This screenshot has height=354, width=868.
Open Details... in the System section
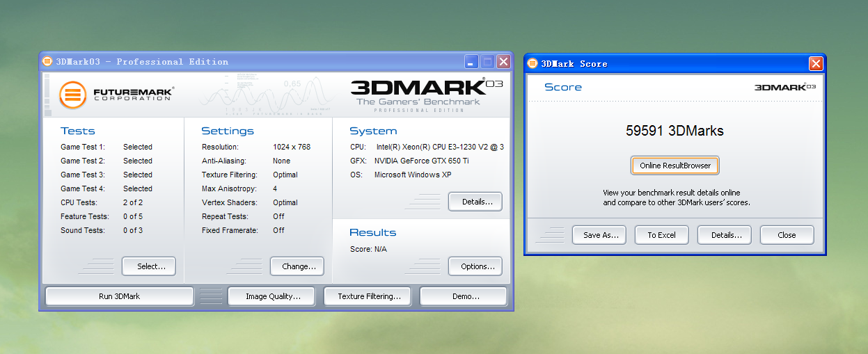pos(475,202)
